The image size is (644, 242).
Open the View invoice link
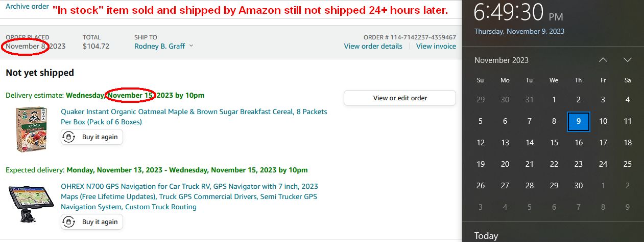(x=436, y=46)
